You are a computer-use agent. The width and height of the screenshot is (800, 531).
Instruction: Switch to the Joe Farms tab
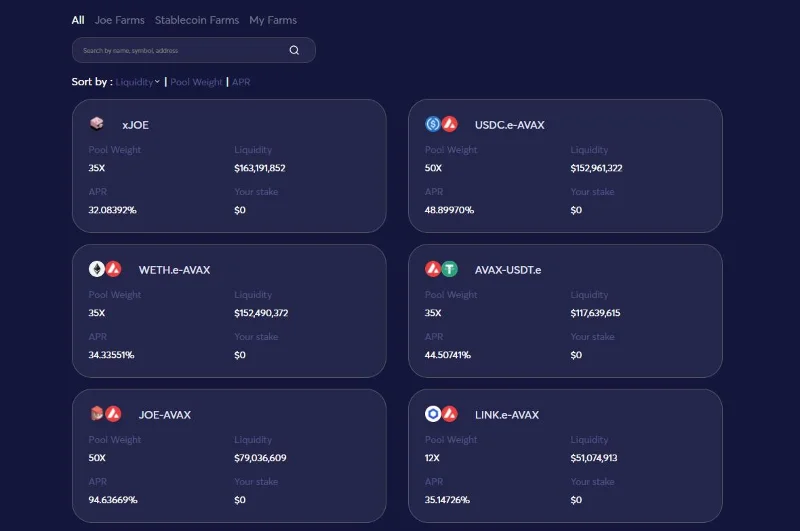click(119, 20)
